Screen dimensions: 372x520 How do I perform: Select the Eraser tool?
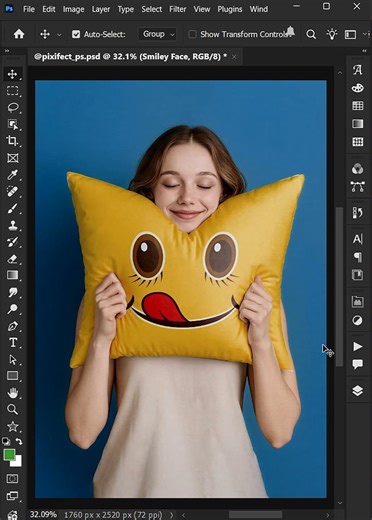tap(13, 259)
